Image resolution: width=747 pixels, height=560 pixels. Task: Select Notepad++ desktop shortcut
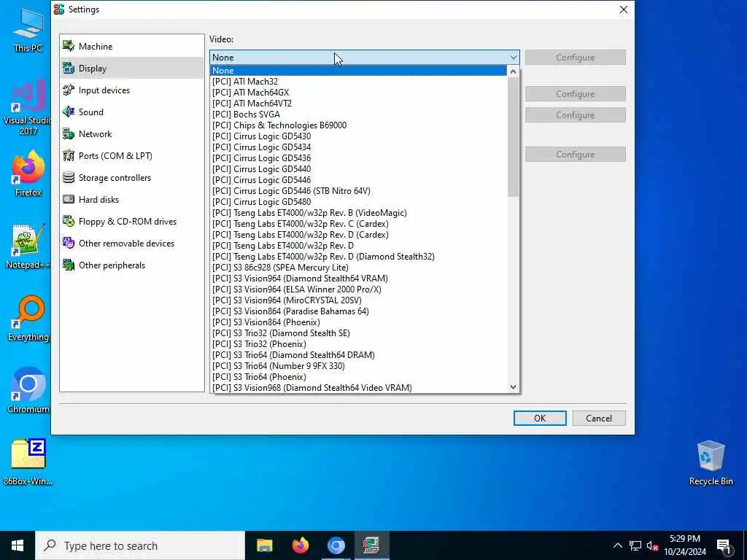coord(28,246)
